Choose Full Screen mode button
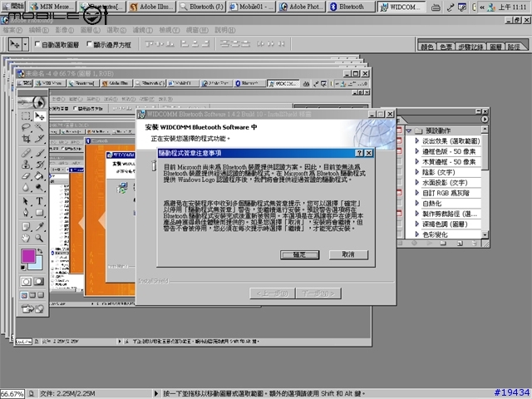 coord(41,295)
